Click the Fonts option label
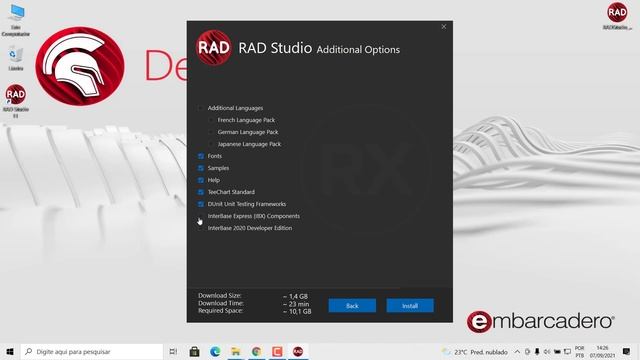Screen dimensions: 640x360 [215, 156]
